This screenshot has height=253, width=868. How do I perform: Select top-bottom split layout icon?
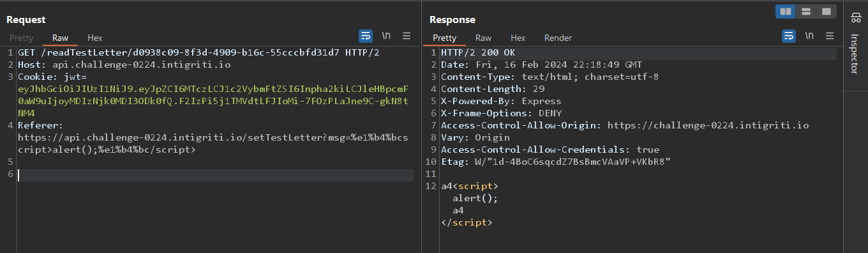pyautogui.click(x=805, y=11)
